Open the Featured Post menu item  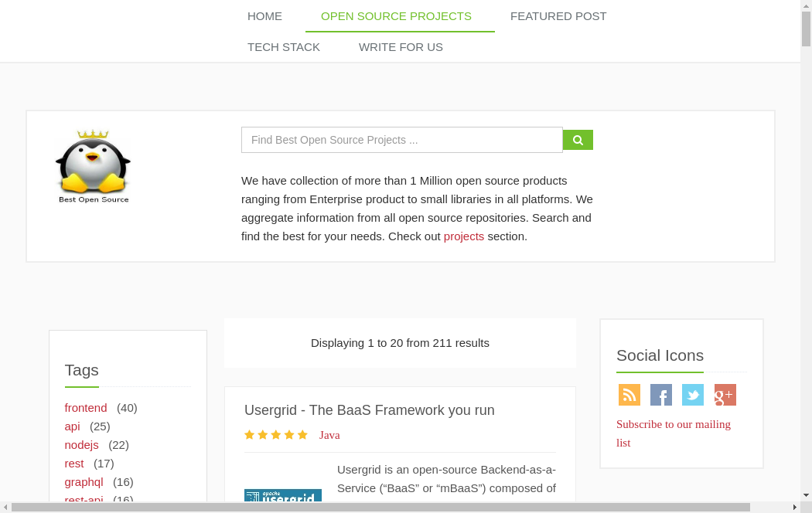tap(558, 16)
